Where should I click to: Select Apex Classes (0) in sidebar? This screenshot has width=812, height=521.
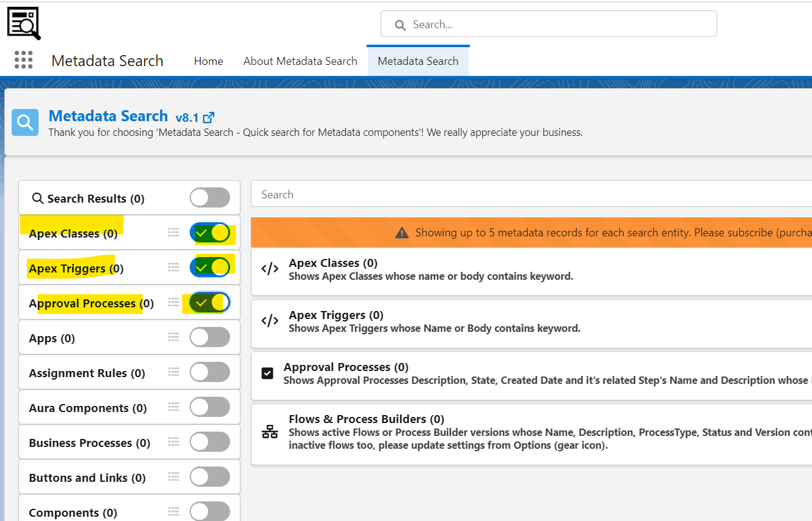pyautogui.click(x=73, y=233)
